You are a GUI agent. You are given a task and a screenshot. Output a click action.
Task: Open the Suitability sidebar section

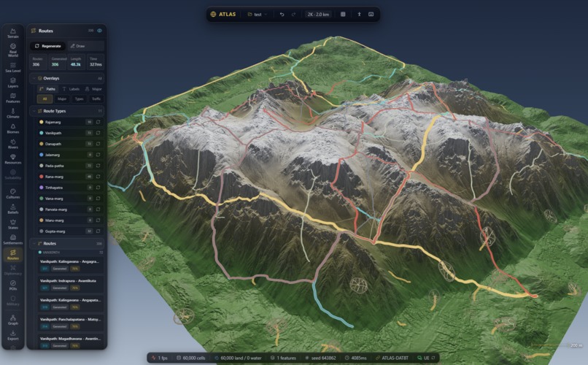[12, 174]
